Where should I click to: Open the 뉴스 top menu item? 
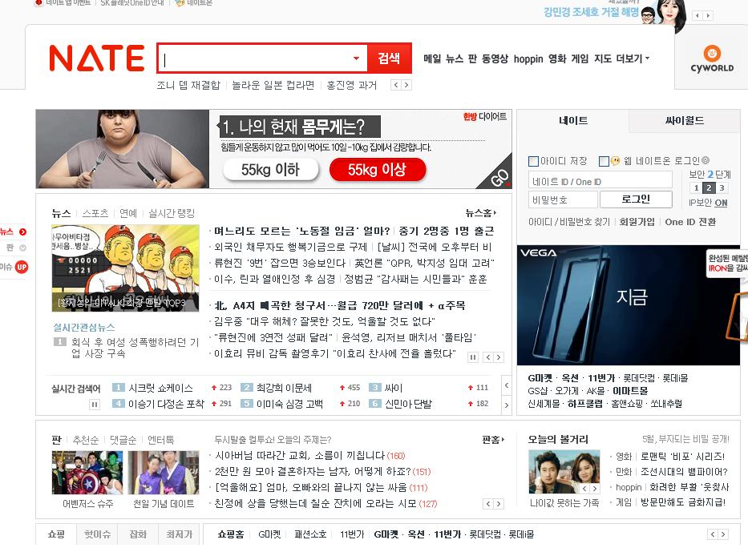click(455, 58)
